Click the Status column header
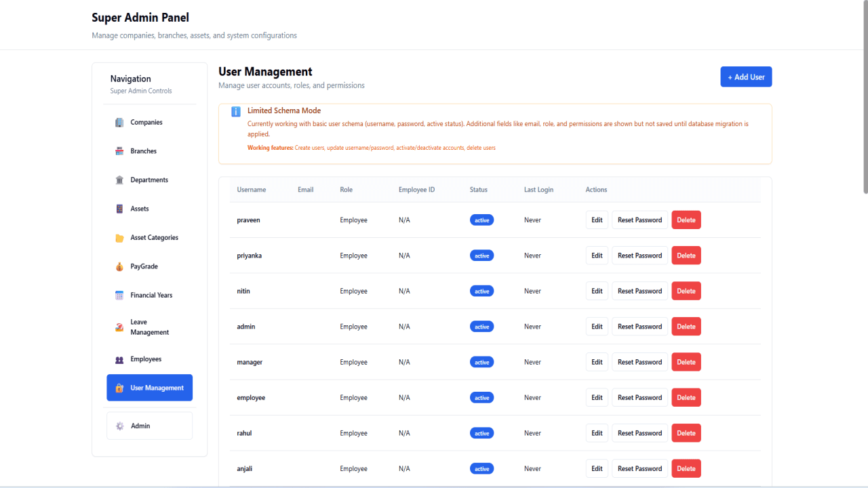The height and width of the screenshot is (488, 868). point(479,190)
